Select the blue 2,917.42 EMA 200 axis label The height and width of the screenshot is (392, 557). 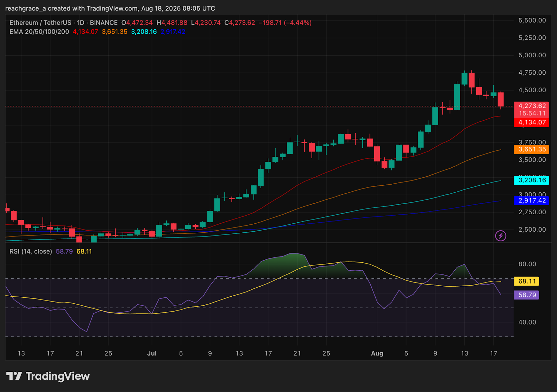point(532,201)
